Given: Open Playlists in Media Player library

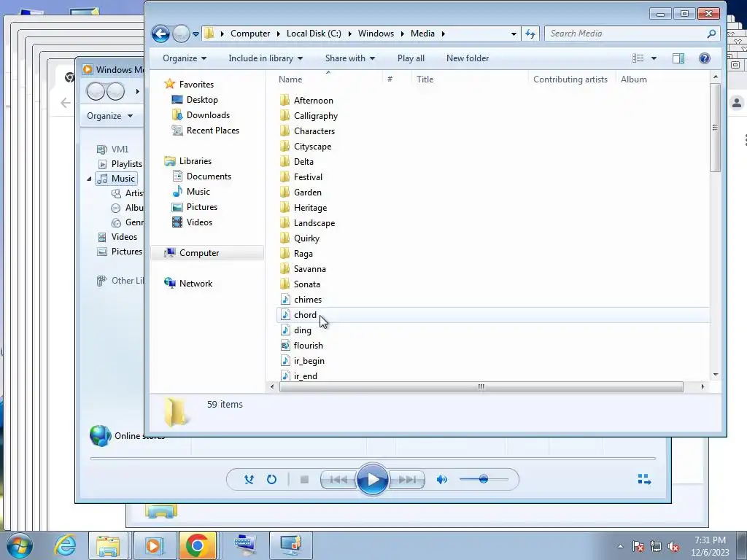Looking at the screenshot, I should tap(126, 164).
